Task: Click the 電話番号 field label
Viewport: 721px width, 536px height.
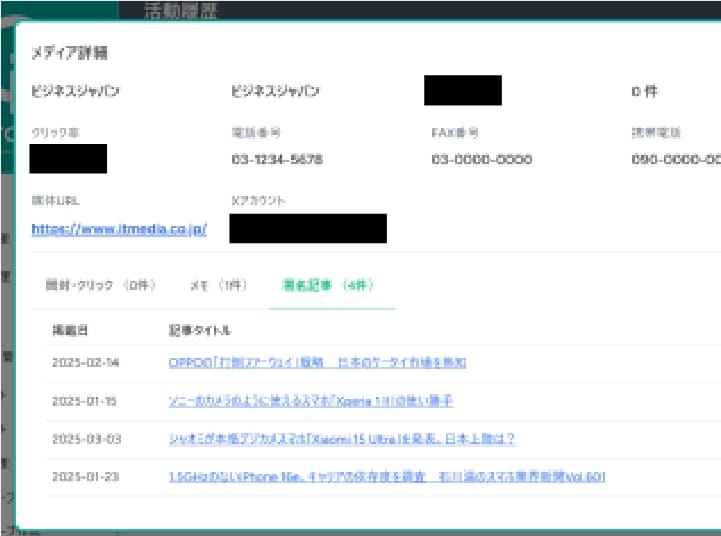Action: pos(256,133)
